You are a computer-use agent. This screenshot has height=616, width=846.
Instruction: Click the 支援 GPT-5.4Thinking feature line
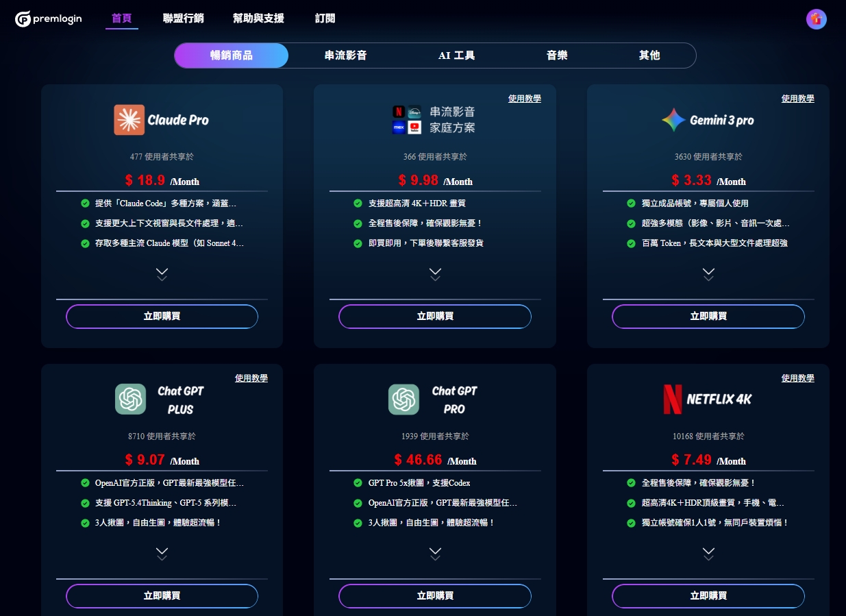coord(166,503)
